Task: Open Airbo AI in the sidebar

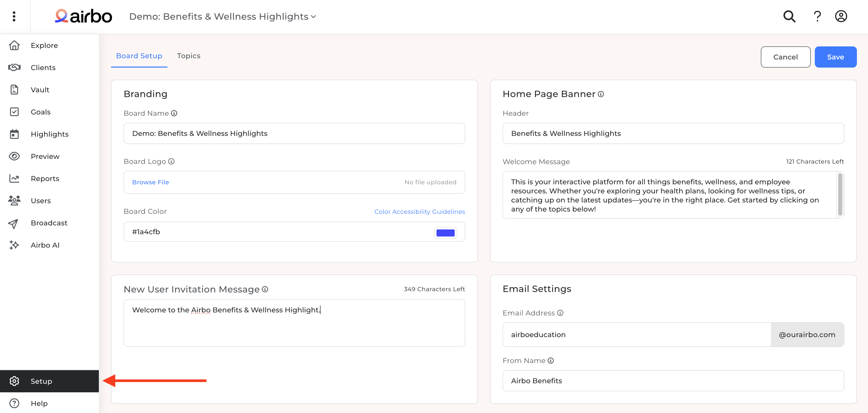Action: point(49,245)
